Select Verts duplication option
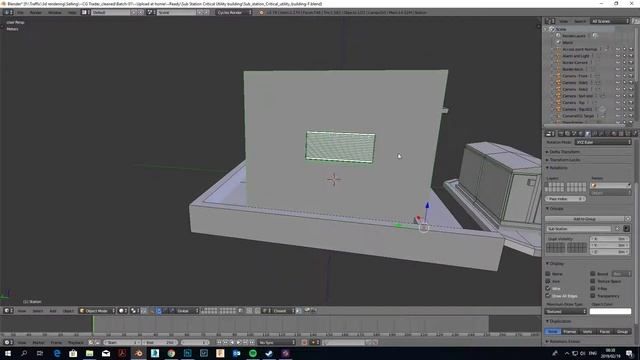 tap(587, 331)
